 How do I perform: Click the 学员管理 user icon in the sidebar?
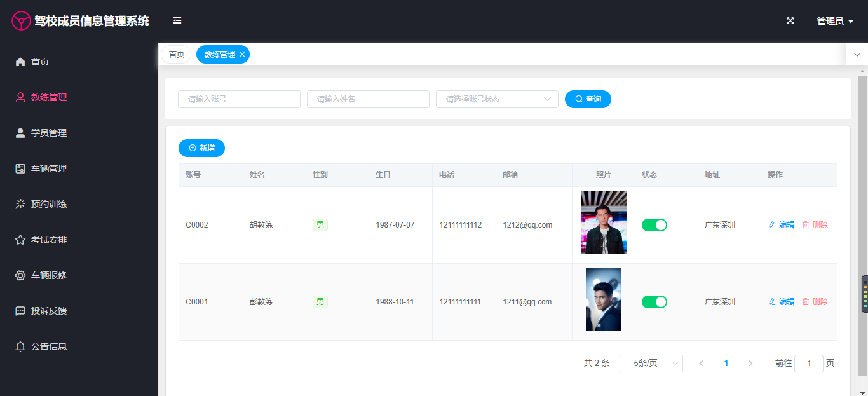[20, 133]
